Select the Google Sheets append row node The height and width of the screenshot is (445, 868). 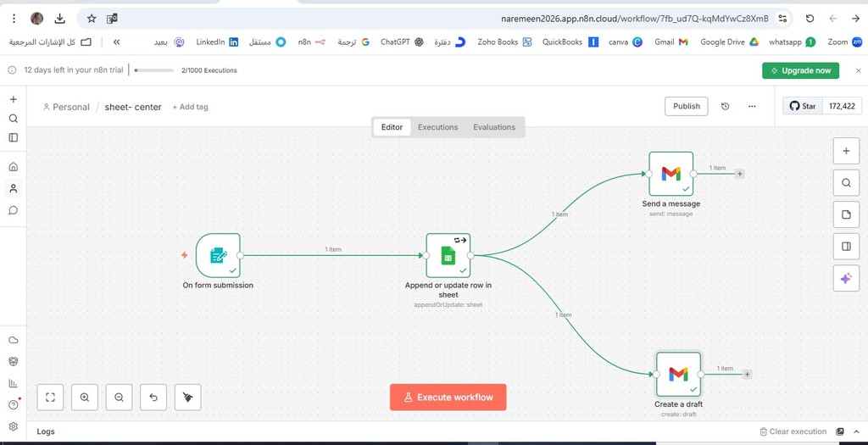point(448,255)
